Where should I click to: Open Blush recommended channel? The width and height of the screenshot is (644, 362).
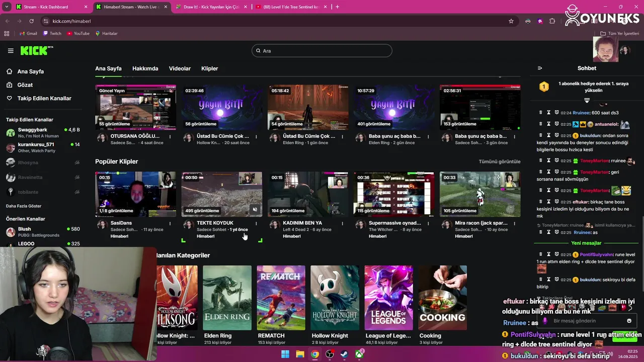click(x=43, y=232)
